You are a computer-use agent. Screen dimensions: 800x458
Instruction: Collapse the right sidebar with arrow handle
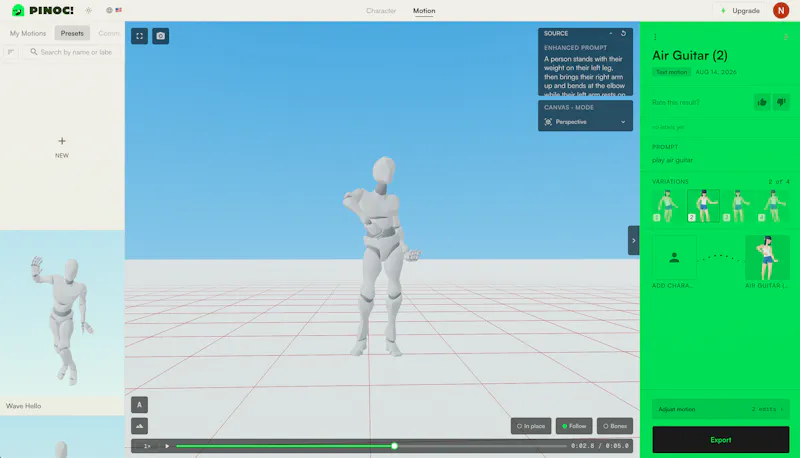tap(634, 240)
